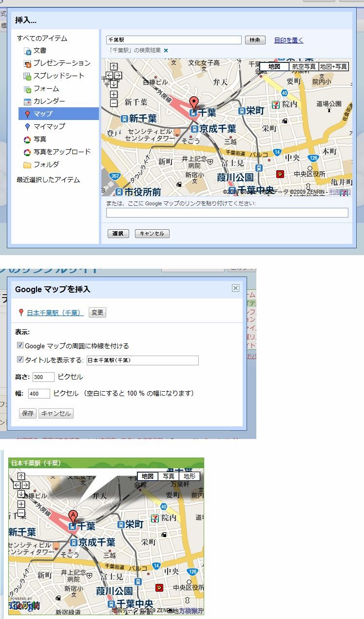The width and height of the screenshot is (364, 619).
Task: Choose スプレッドシート from the item list
Action: click(58, 76)
